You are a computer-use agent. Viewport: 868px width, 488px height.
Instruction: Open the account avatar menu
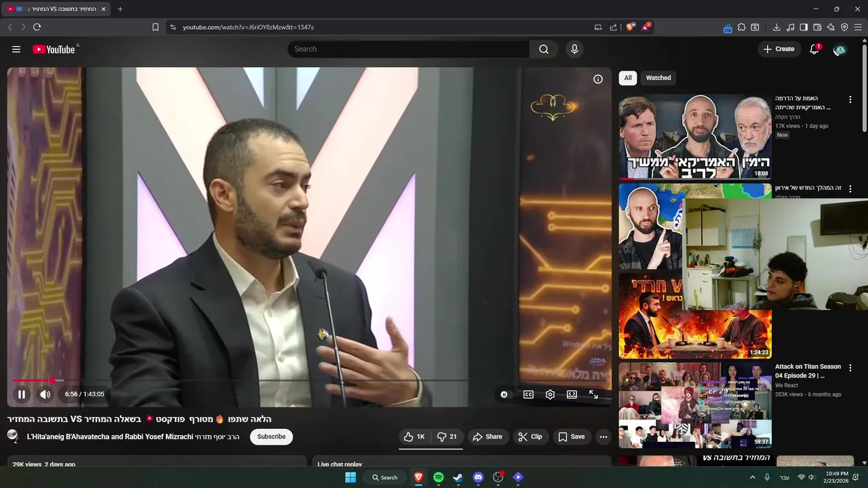tap(840, 49)
